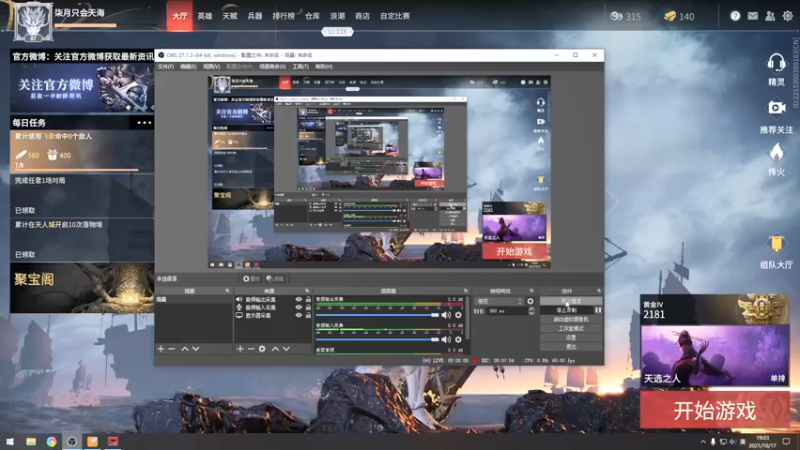Move OBS source down
Screen dimensions: 800x450
click(286, 349)
